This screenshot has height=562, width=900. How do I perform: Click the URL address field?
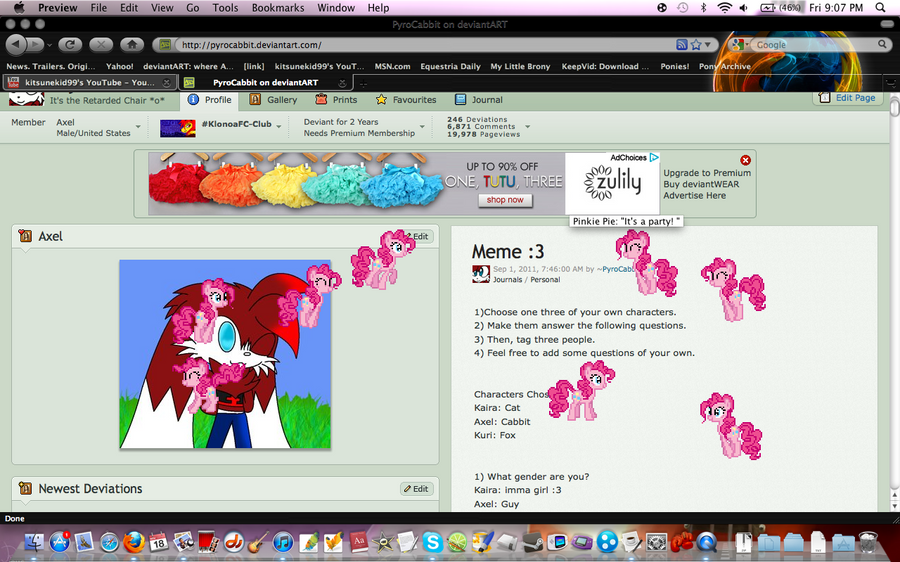tap(425, 45)
